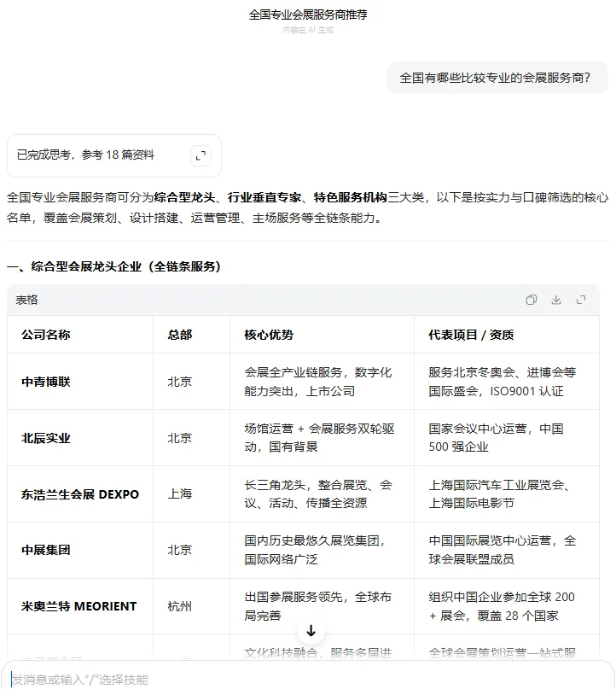
Task: Select the '东浩兰生会展 DEXPO' company cell
Action: [x=80, y=493]
